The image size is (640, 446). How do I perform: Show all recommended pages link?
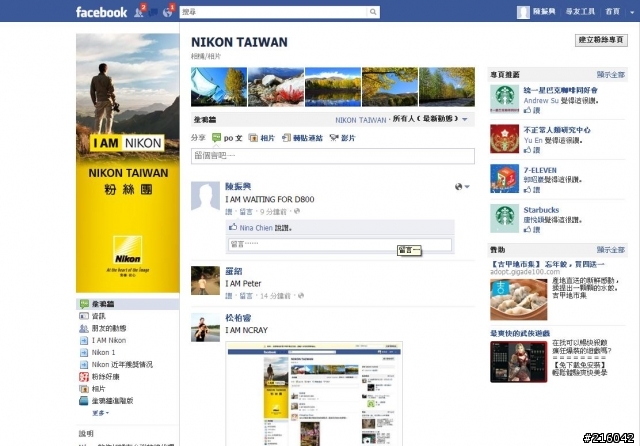(x=611, y=75)
